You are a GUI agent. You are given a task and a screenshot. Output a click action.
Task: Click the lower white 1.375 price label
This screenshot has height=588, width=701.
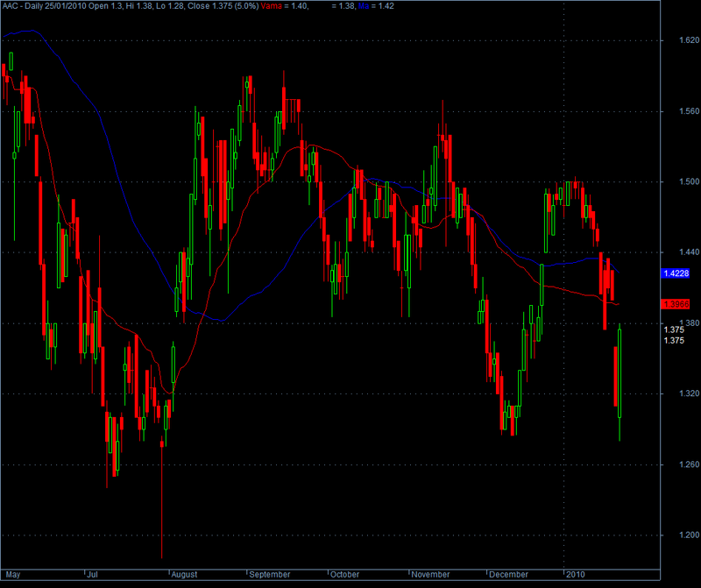(674, 341)
